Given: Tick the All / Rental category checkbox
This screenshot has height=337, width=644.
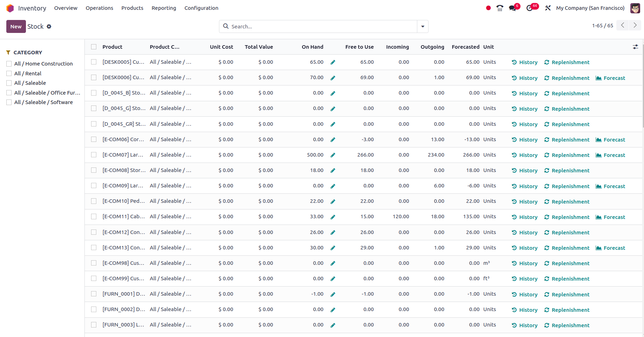Looking at the screenshot, I should (x=9, y=74).
